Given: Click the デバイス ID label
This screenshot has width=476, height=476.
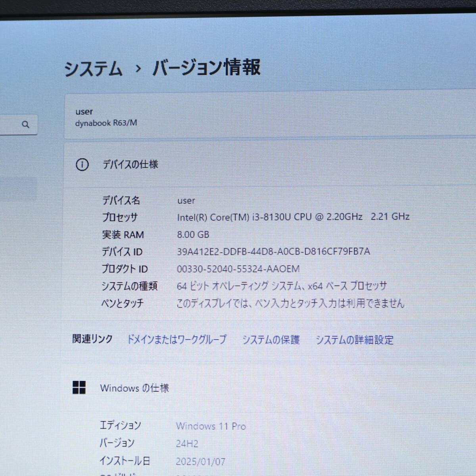Looking at the screenshot, I should click(122, 251).
